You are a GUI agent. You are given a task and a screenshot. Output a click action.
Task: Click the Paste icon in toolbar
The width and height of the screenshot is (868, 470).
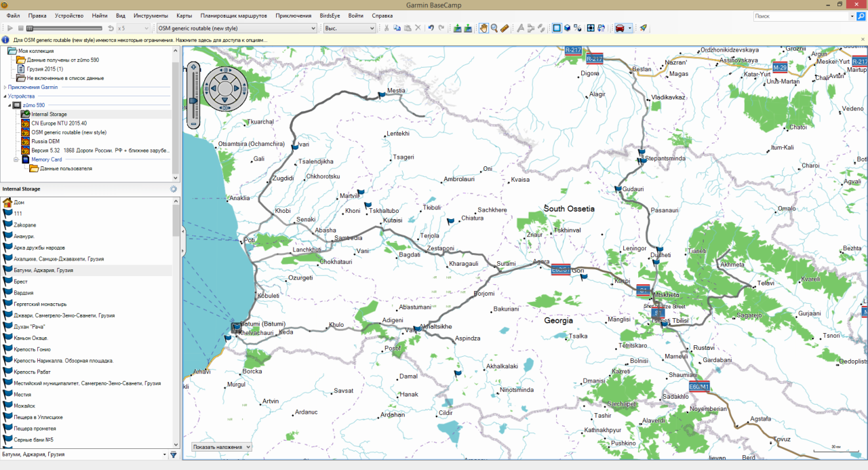tap(408, 28)
